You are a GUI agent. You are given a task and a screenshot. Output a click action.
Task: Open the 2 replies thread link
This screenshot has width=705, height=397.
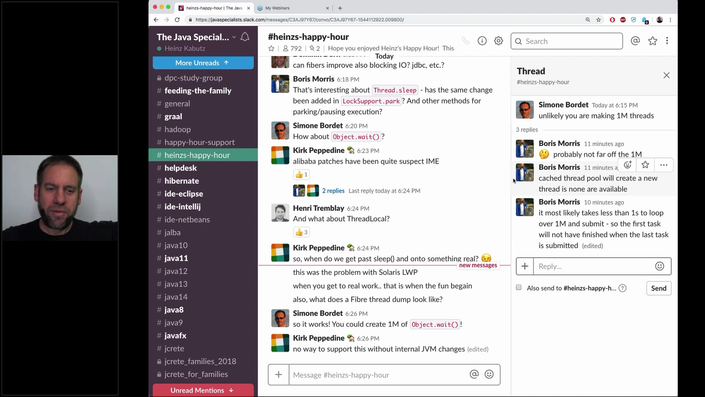tap(333, 191)
